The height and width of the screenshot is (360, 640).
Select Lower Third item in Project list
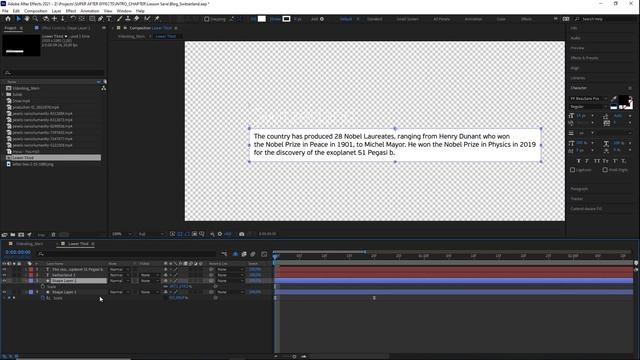click(x=53, y=158)
